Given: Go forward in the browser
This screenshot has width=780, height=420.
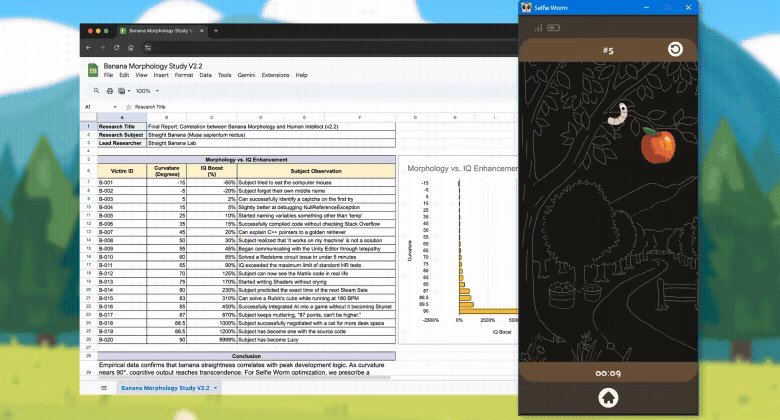Looking at the screenshot, I should coord(102,48).
